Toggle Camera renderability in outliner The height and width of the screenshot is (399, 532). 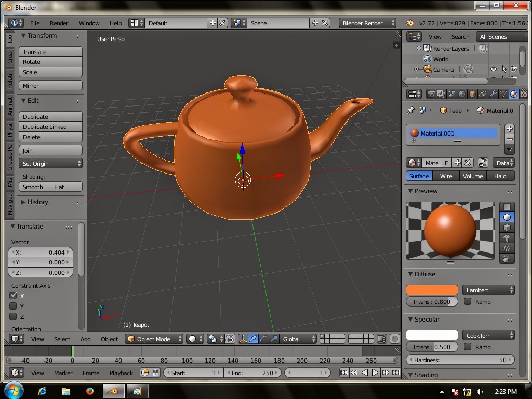click(x=514, y=69)
